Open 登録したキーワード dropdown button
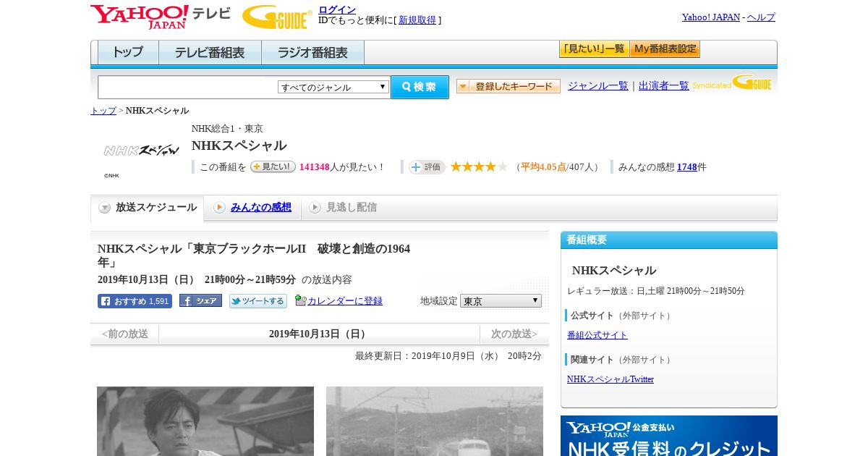The height and width of the screenshot is (456, 868). coord(508,86)
